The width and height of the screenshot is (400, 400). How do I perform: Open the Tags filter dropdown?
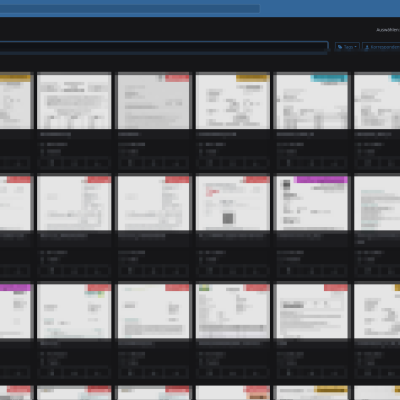point(347,47)
